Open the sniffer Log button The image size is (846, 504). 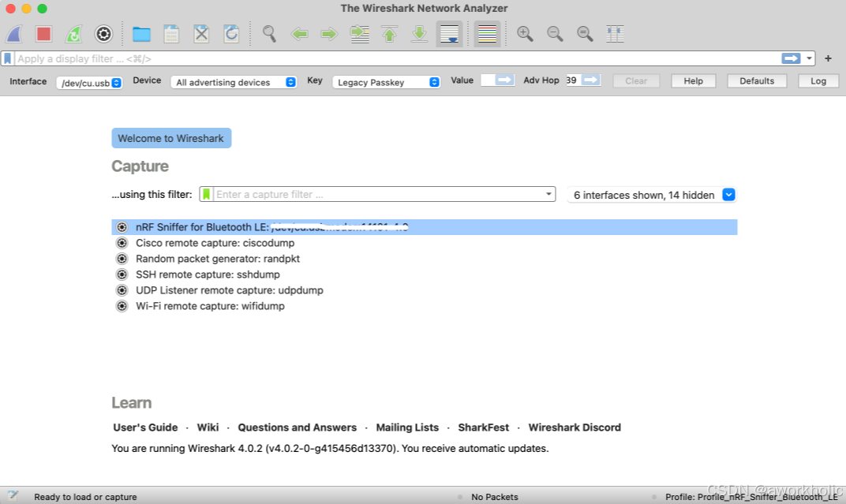(818, 81)
